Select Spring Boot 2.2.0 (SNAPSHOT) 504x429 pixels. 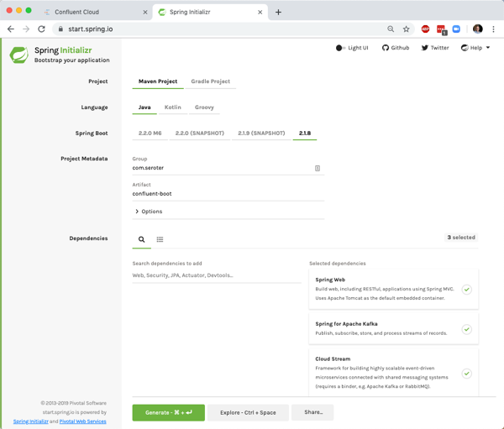click(x=200, y=133)
